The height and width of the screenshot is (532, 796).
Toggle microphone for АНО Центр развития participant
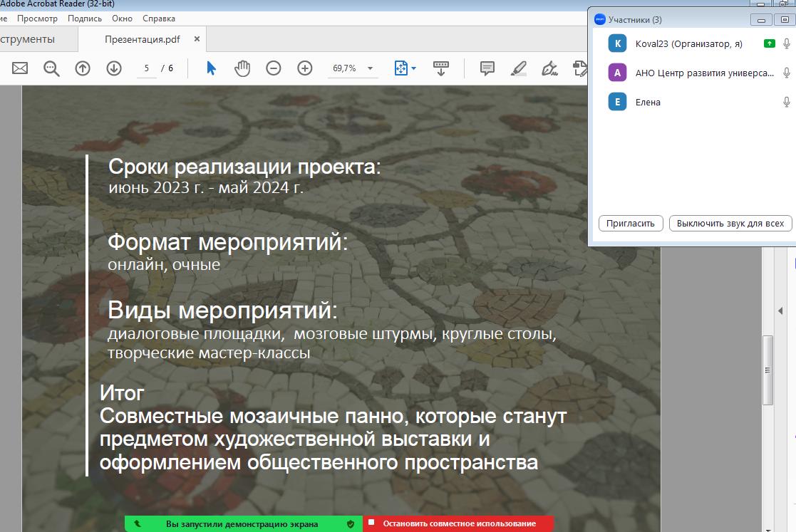tap(786, 73)
